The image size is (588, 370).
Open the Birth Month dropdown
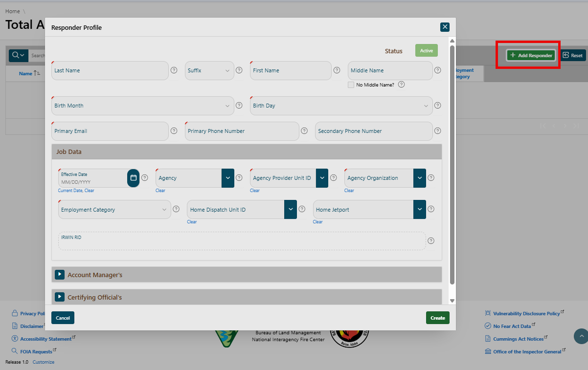point(142,106)
